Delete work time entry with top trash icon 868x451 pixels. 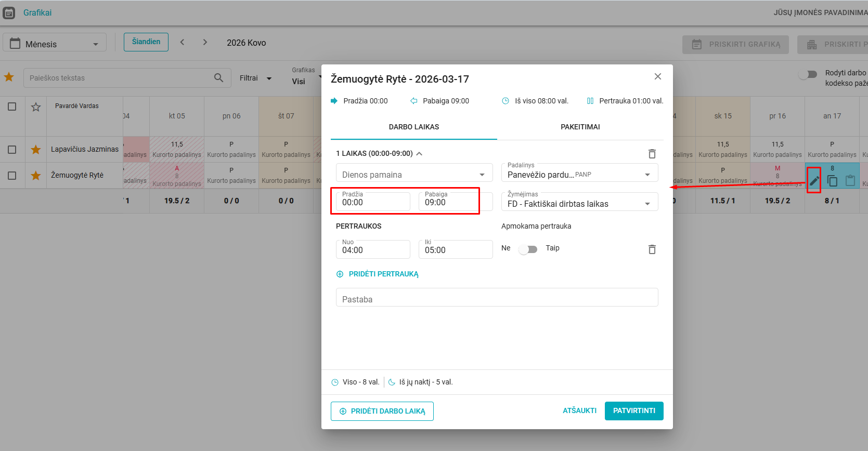652,154
